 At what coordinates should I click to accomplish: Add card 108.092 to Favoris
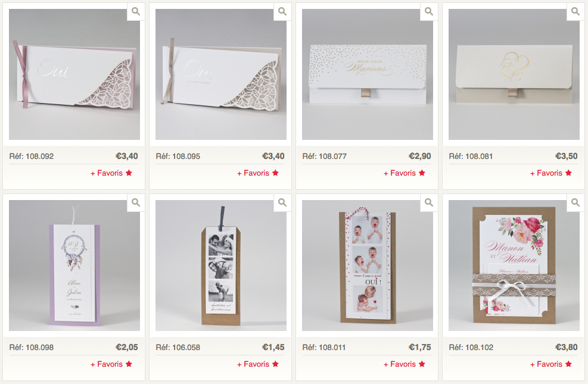111,173
